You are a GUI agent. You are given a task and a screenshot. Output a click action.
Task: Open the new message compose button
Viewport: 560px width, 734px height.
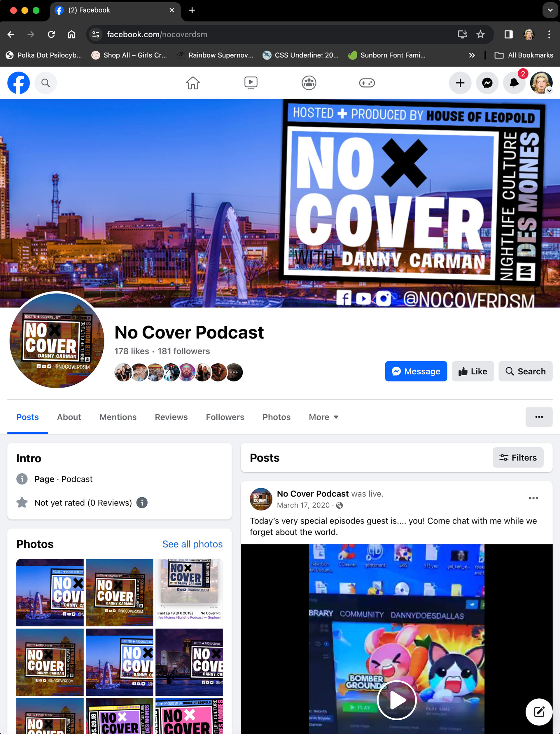pos(539,712)
